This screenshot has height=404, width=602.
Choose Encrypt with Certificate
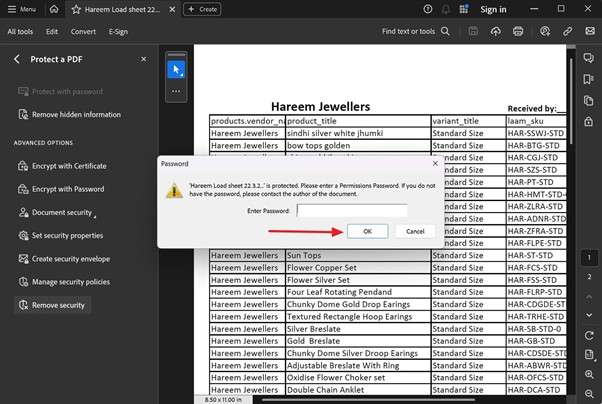click(x=62, y=166)
